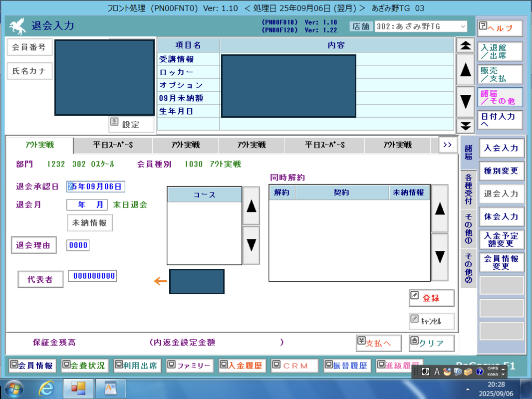Image resolution: width=532 pixels, height=399 pixels.
Task: Open 会費状況 from the bottom toolbar
Action: click(85, 366)
